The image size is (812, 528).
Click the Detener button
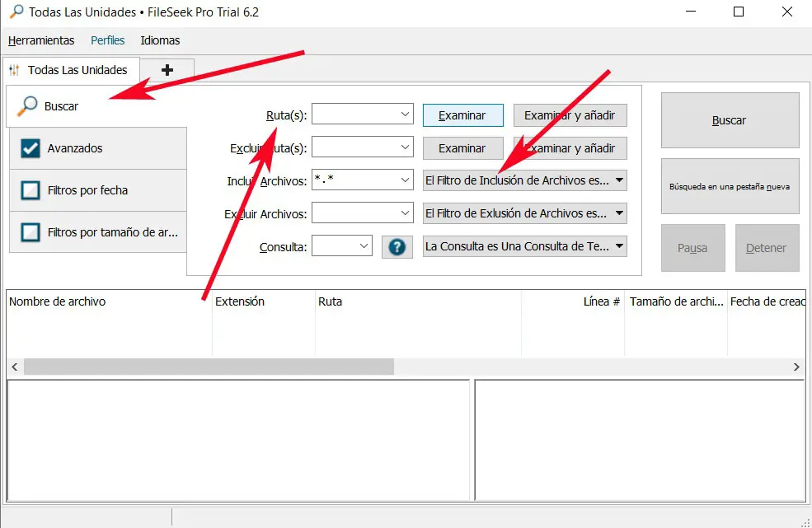click(767, 248)
